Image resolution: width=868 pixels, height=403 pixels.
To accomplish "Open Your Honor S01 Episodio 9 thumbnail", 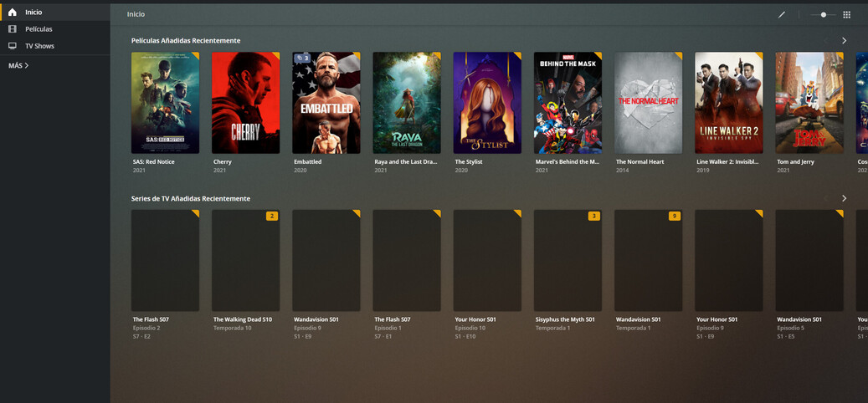I will coord(729,260).
